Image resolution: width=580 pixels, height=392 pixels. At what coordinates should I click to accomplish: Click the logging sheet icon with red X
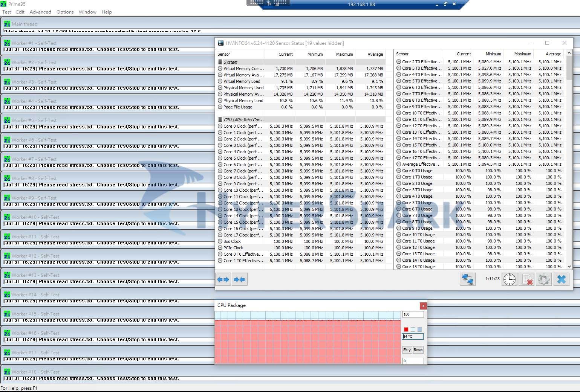[x=526, y=279]
